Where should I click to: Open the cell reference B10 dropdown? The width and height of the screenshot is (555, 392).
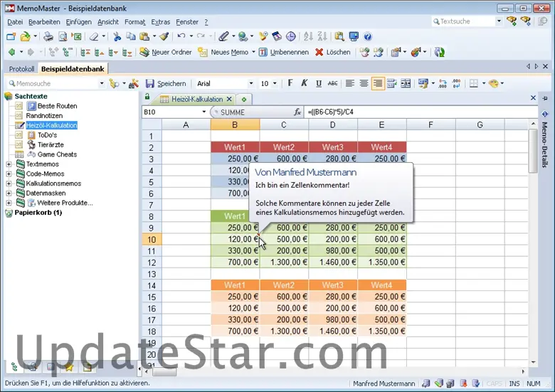(x=204, y=112)
